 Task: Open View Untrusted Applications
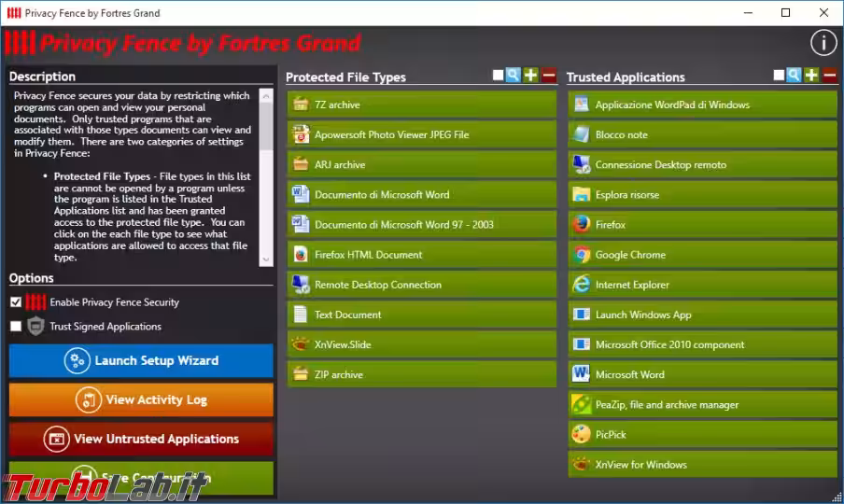tap(141, 439)
